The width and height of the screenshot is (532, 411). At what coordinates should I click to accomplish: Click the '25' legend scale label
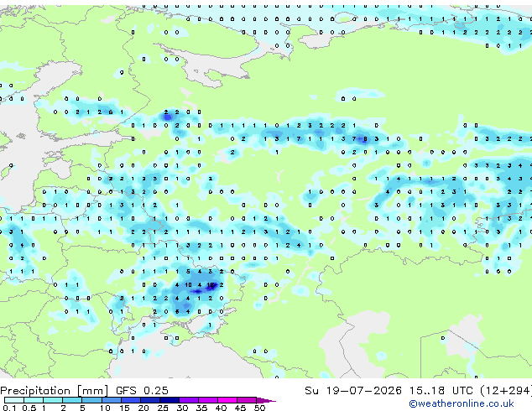click(163, 408)
